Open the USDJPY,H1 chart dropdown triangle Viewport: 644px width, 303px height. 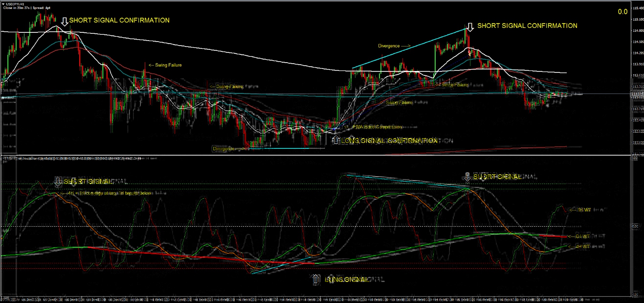coord(3,4)
